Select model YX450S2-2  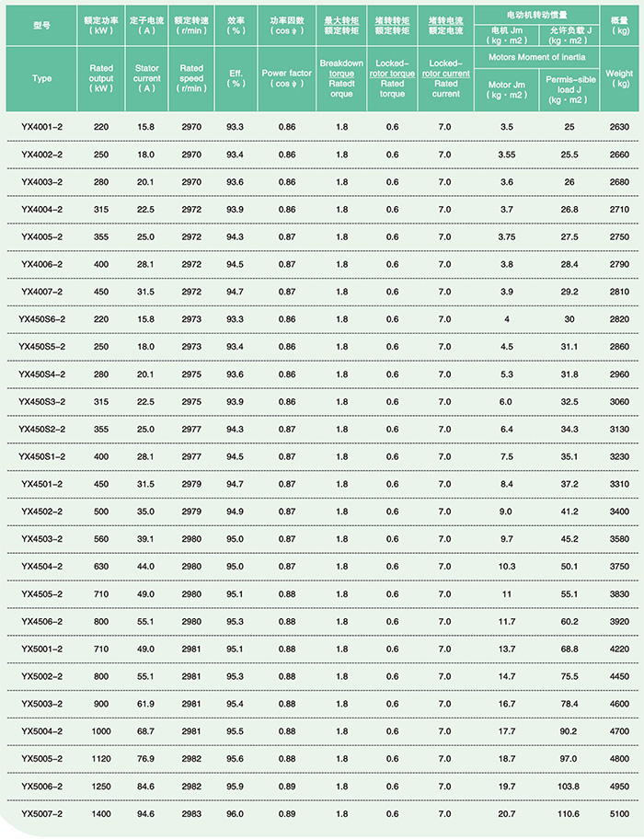click(41, 429)
